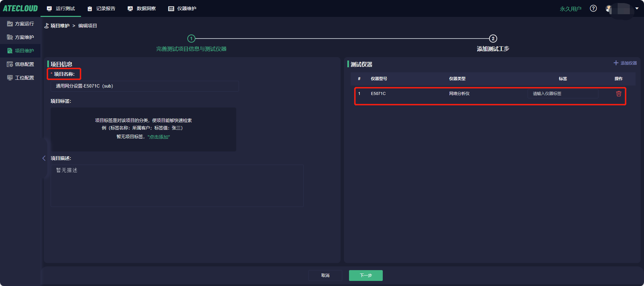Click the 操作 column header
Screen dimensions: 644x286
(619, 79)
